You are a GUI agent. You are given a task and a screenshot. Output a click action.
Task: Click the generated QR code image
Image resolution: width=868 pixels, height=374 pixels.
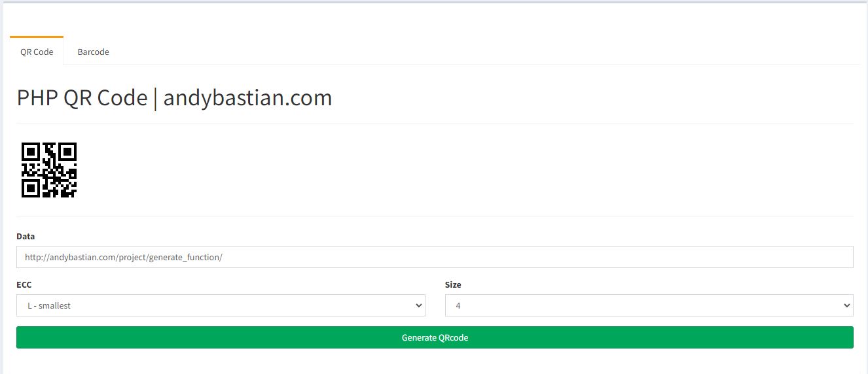point(49,170)
